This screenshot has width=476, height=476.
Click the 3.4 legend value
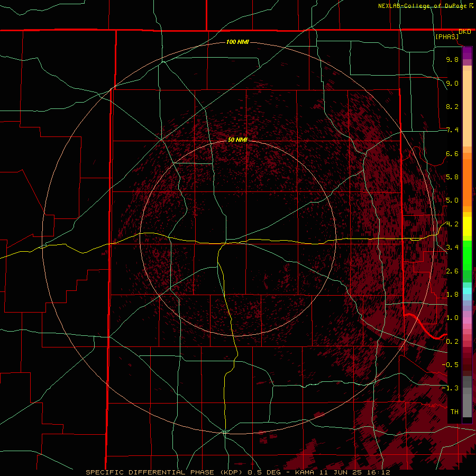(x=452, y=248)
